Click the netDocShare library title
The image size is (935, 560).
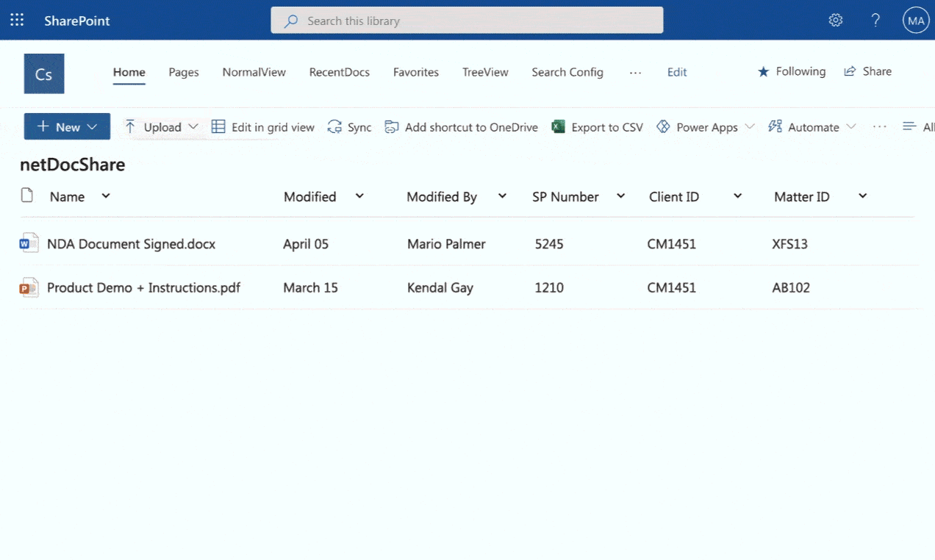tap(73, 165)
